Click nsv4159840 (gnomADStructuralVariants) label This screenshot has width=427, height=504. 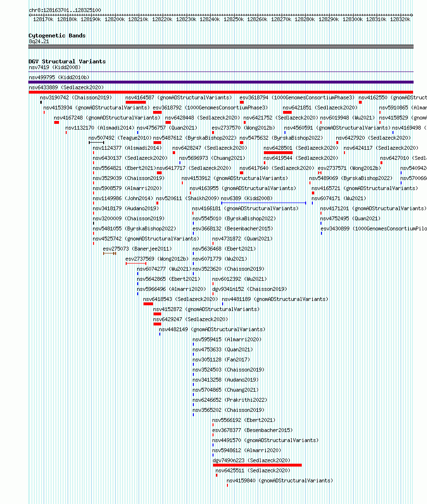[x=280, y=480]
